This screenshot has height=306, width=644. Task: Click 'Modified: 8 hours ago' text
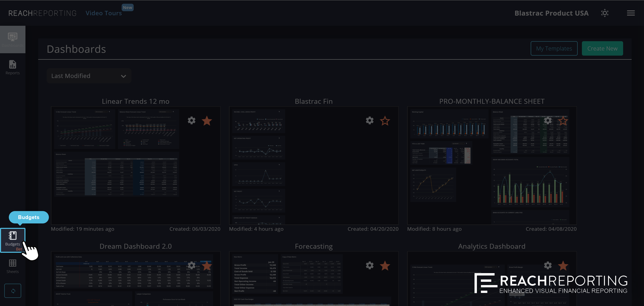click(434, 229)
